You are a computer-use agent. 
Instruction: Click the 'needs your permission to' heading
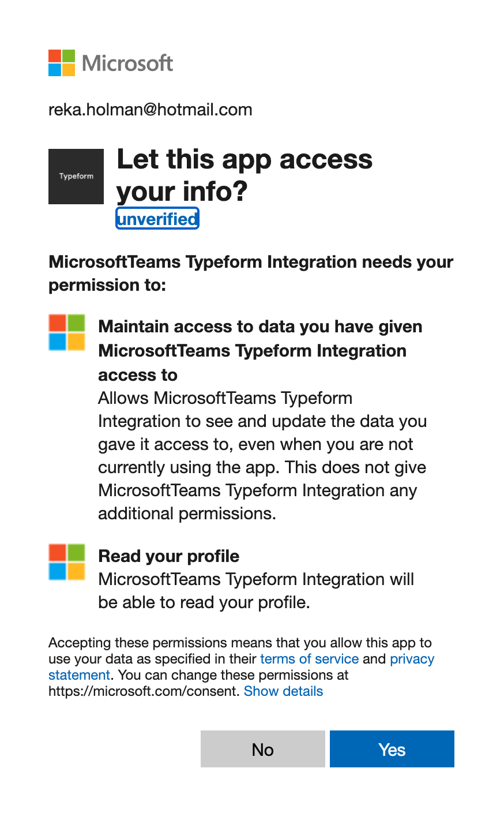(251, 273)
